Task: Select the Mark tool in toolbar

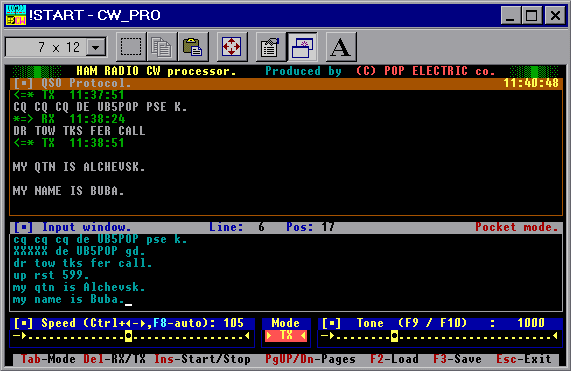Action: pos(131,47)
